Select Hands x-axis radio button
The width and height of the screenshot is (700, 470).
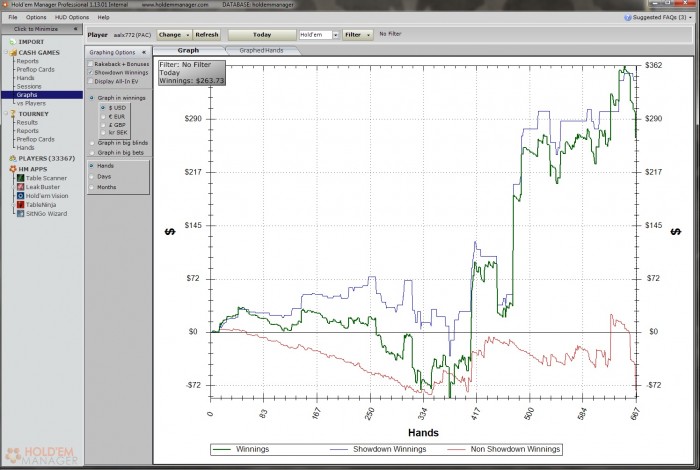point(92,166)
